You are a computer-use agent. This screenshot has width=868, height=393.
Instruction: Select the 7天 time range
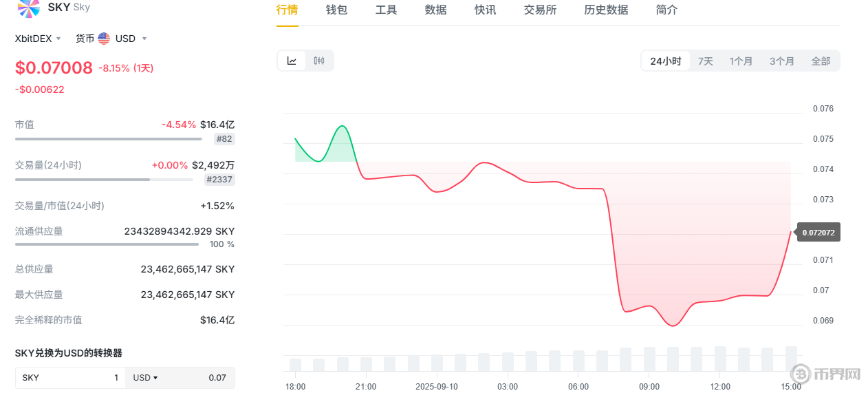tap(706, 61)
